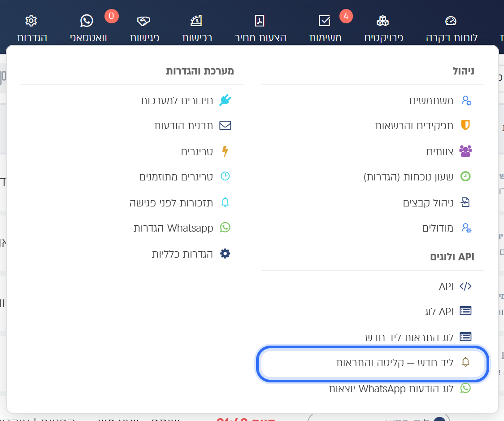Screen dimensions: 504x421
Task: Click the green clock icon for שעון נוכחות
Action: click(465, 176)
